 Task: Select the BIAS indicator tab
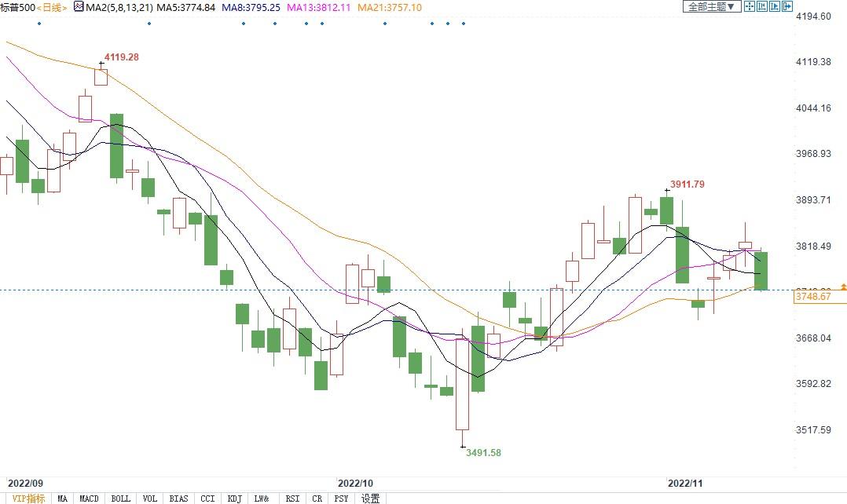[178, 499]
